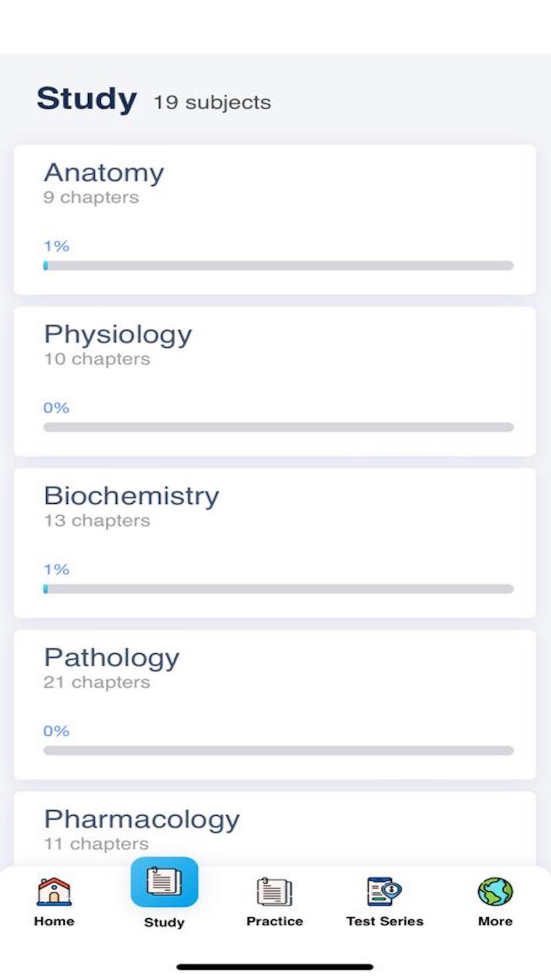This screenshot has width=551, height=980.
Task: Click the 19 subjects count label
Action: pos(212,103)
